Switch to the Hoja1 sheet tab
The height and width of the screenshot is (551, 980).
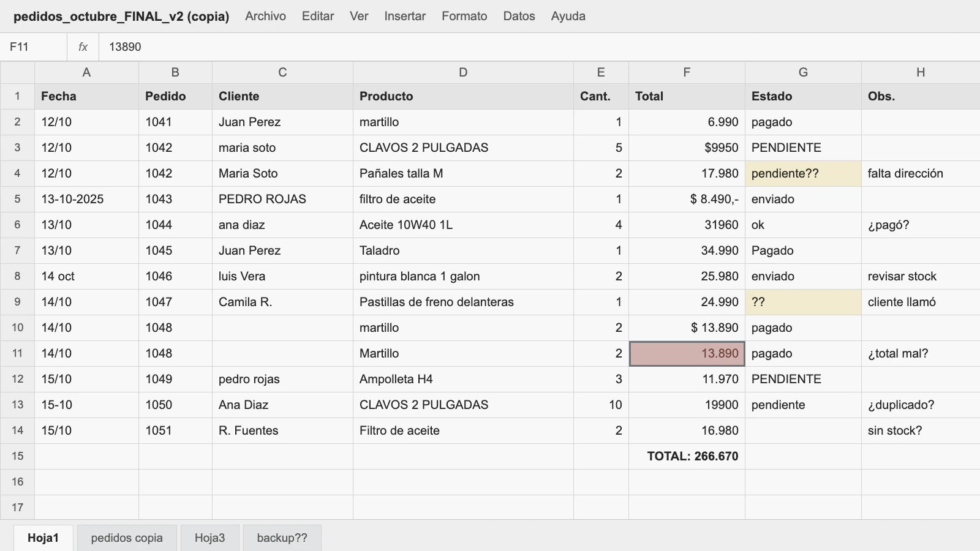43,538
